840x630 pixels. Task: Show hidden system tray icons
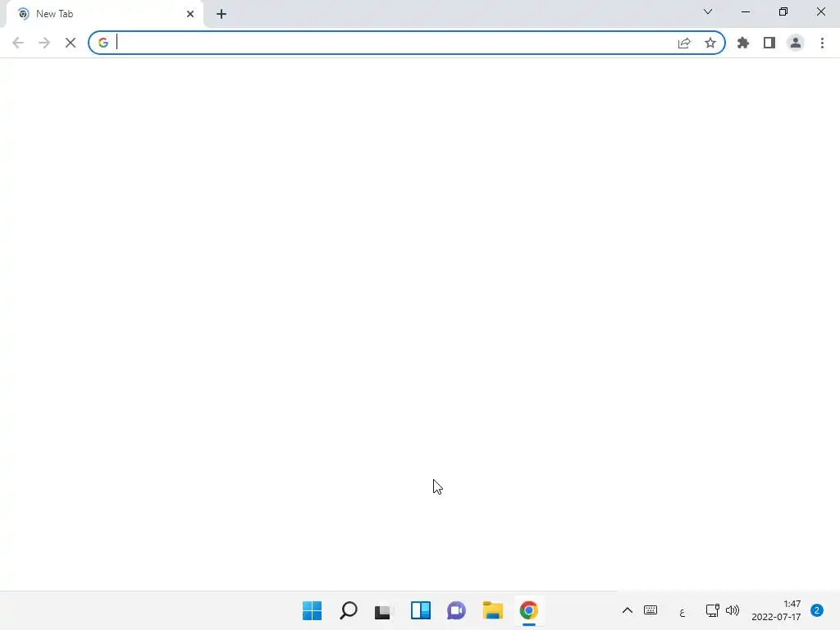(x=628, y=610)
